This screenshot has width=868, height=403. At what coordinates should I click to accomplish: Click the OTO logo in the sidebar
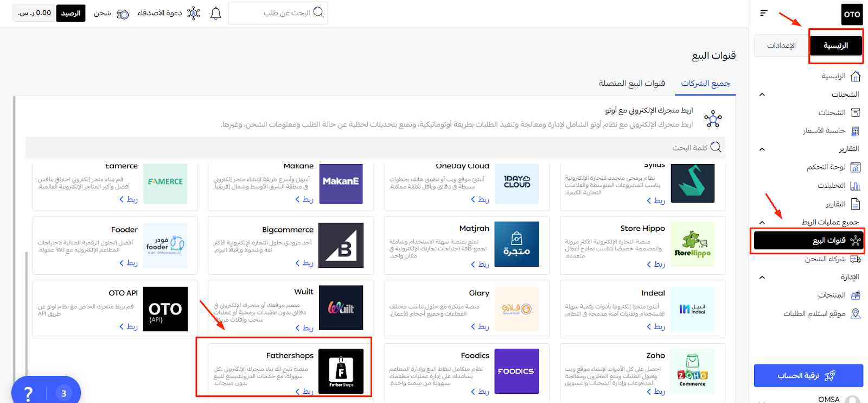tap(852, 14)
